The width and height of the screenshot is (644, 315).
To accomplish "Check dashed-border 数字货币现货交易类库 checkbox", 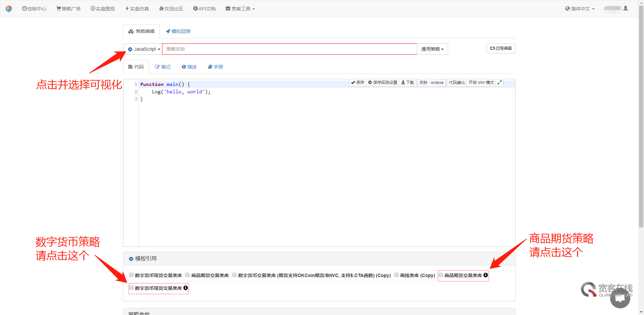I will point(131,287).
